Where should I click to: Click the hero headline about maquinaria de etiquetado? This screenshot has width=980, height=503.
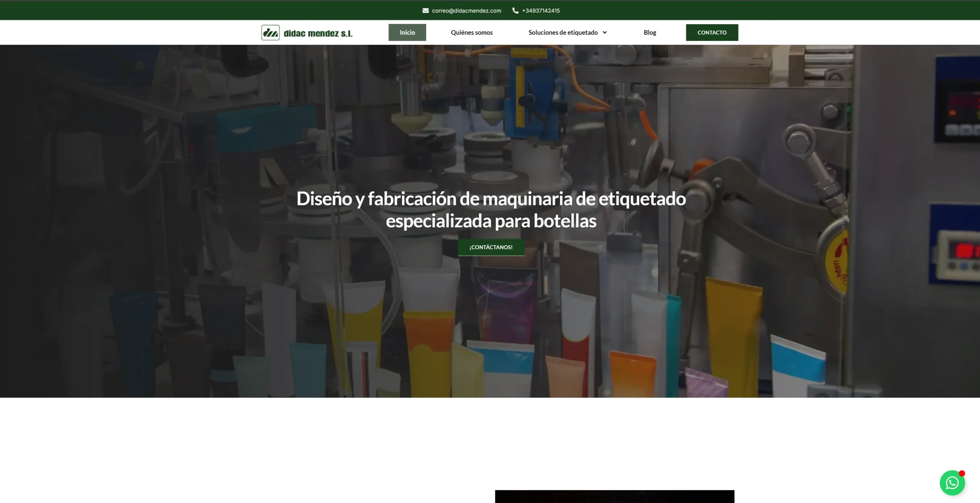[x=491, y=209]
